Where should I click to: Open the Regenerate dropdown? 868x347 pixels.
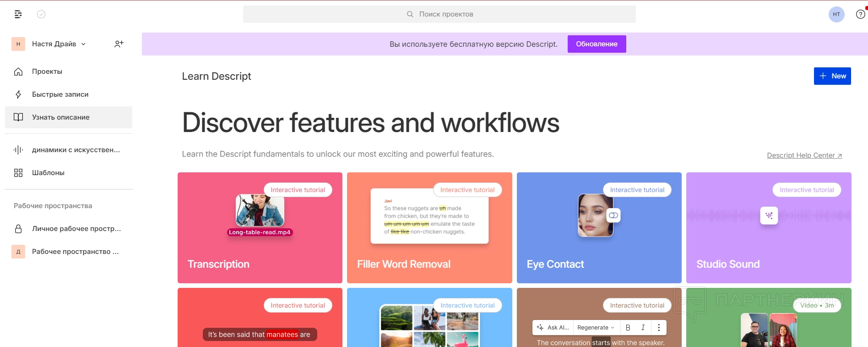point(596,328)
